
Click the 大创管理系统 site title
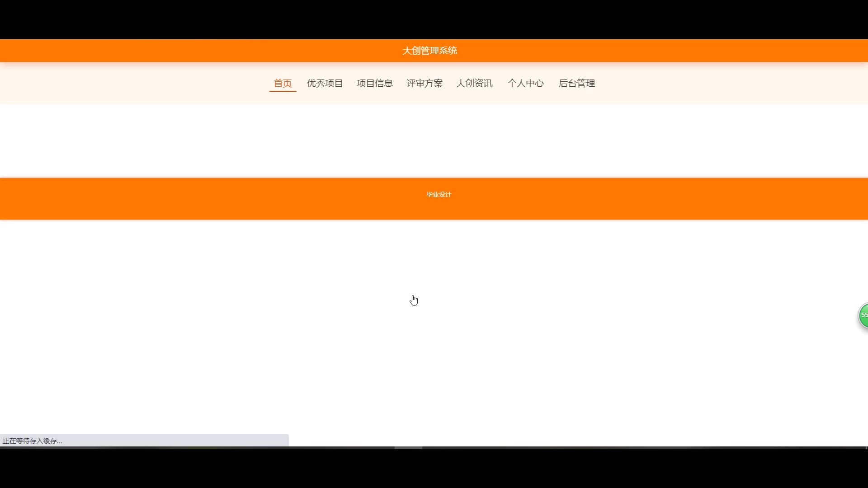pos(429,51)
